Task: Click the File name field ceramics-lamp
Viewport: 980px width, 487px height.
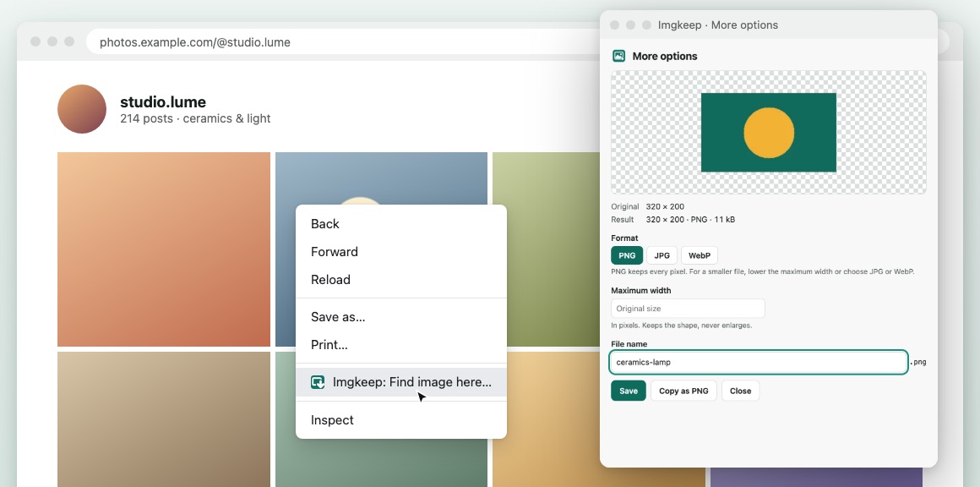Action: 759,362
